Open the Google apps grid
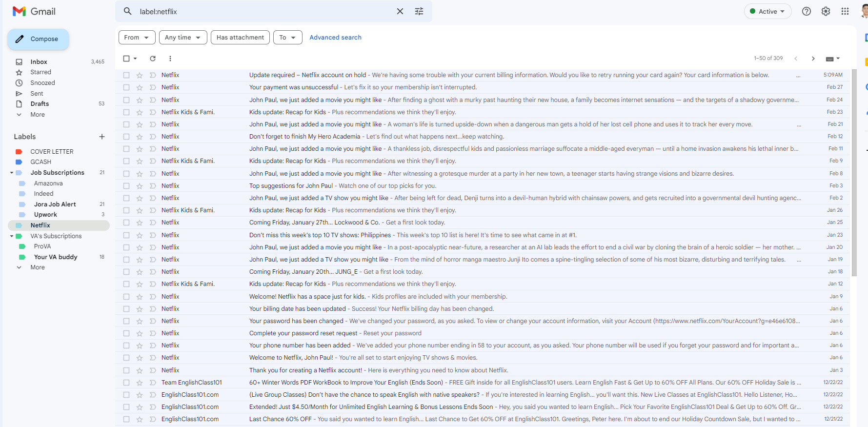This screenshot has height=427, width=868. [845, 11]
